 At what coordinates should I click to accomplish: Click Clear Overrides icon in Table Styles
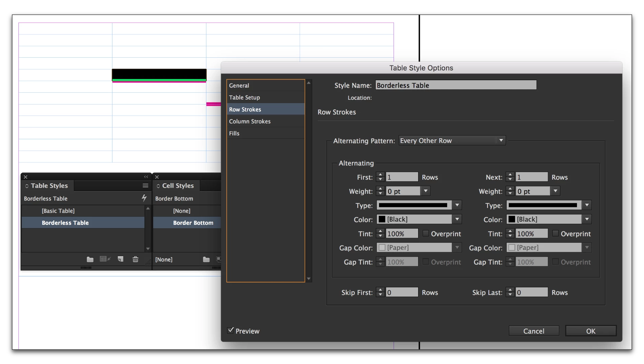(105, 259)
